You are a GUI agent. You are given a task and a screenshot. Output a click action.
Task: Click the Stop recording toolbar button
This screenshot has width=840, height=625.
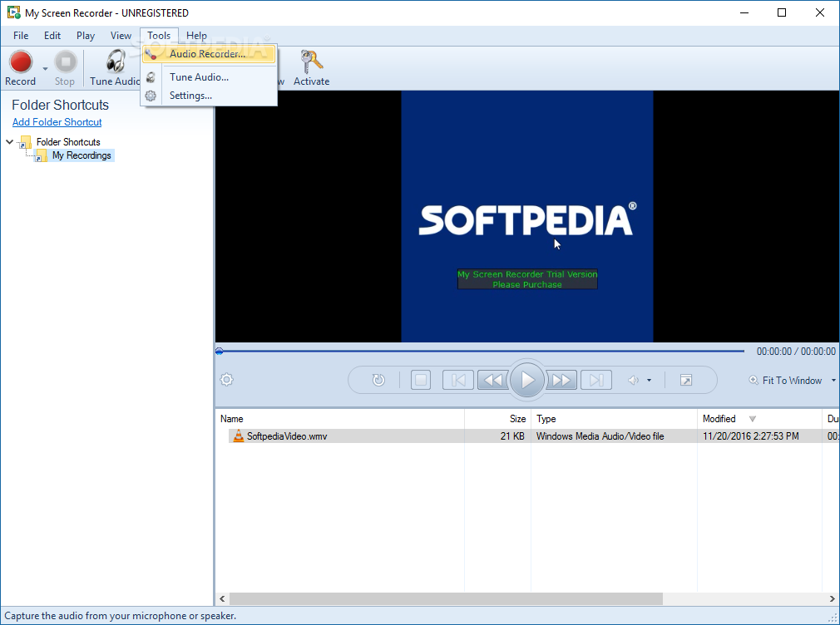point(65,68)
